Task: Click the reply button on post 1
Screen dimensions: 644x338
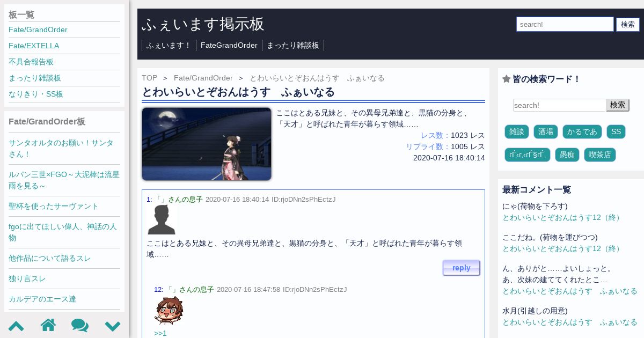Action: (462, 268)
